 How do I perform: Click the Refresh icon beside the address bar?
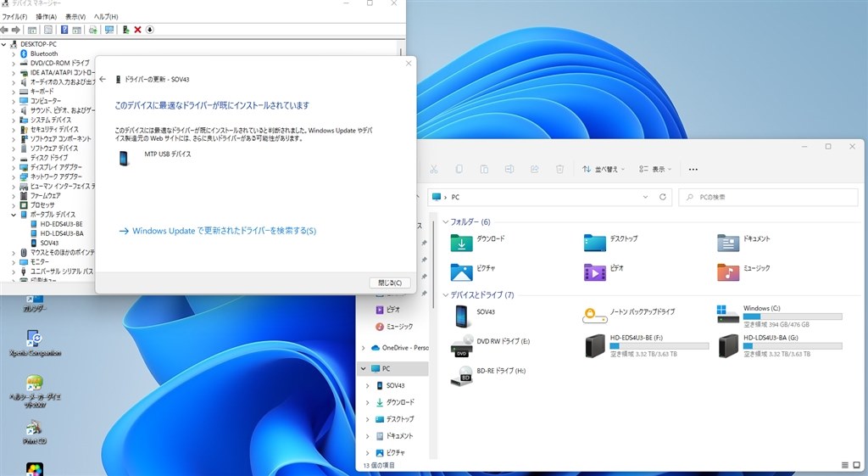(x=662, y=197)
